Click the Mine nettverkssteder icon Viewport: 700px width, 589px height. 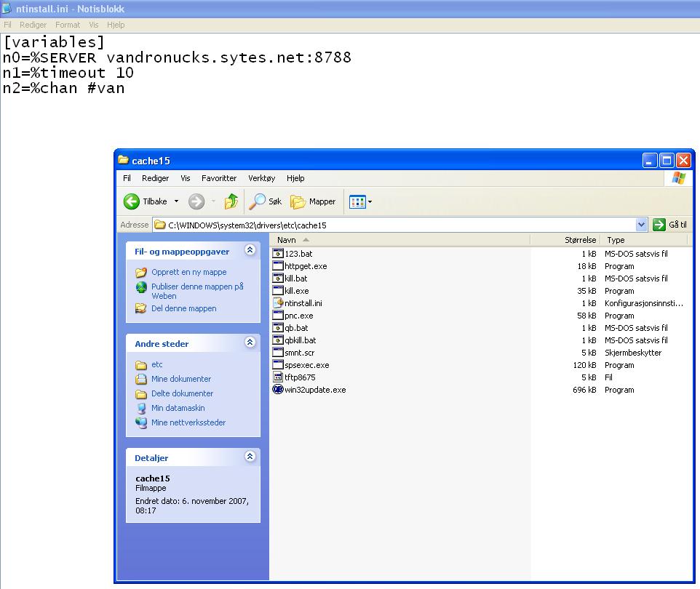141,422
